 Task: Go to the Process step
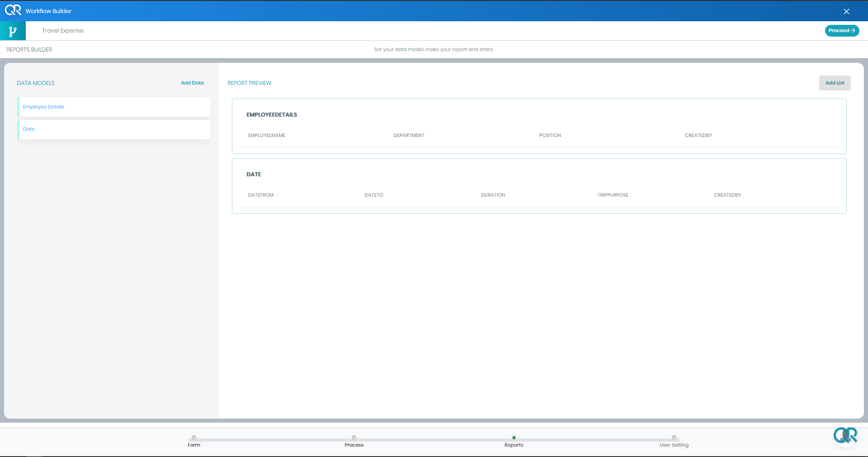(x=354, y=441)
